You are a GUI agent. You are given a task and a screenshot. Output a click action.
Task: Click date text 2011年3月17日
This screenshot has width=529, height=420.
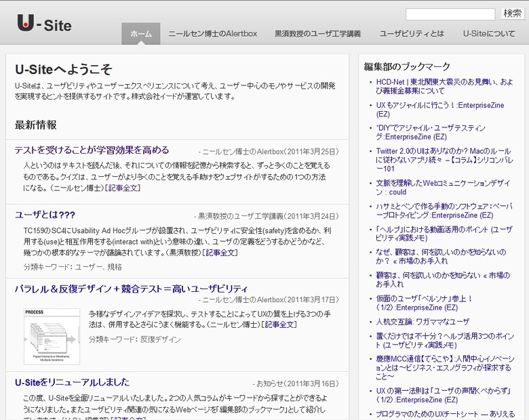coord(312,299)
